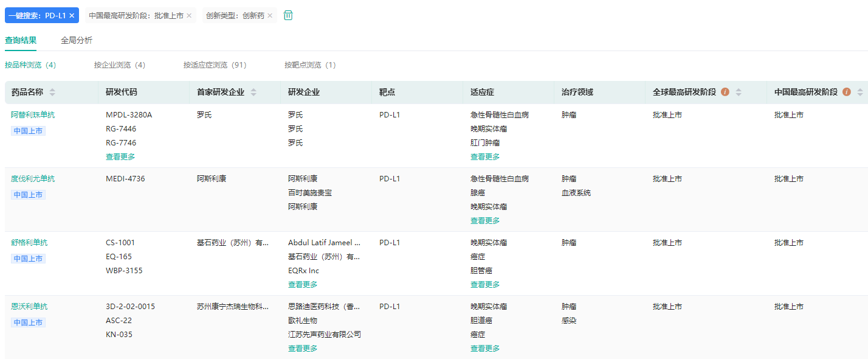The height and width of the screenshot is (359, 868).
Task: Open the 恩沃利单抗 drug link
Action: [29, 307]
